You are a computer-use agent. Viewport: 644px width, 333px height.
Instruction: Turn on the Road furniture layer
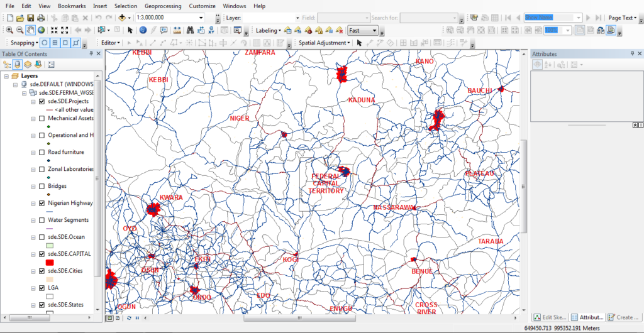[42, 152]
